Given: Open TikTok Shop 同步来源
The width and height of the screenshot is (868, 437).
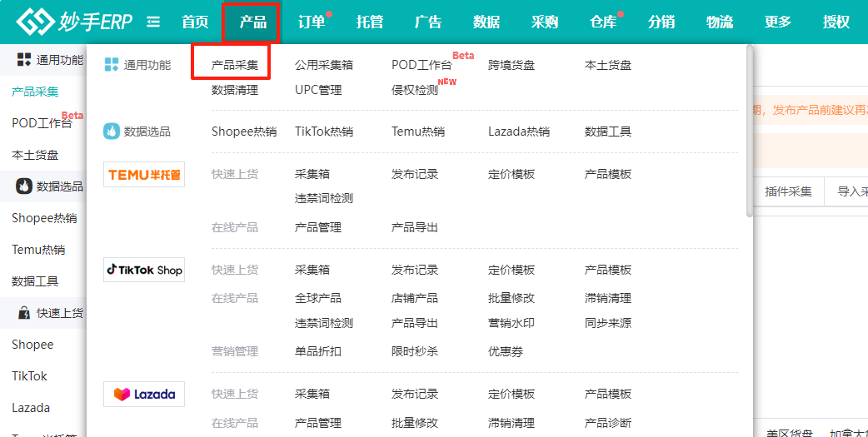Looking at the screenshot, I should tap(608, 323).
